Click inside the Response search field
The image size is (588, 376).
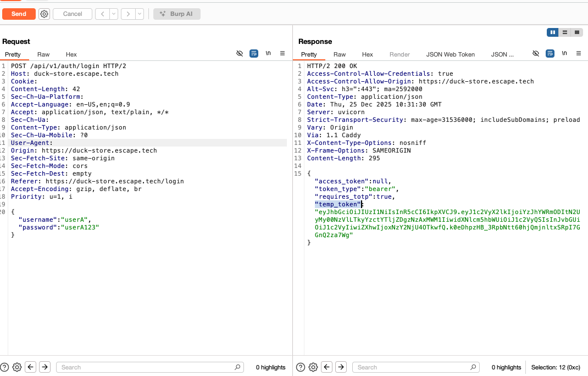(x=415, y=367)
